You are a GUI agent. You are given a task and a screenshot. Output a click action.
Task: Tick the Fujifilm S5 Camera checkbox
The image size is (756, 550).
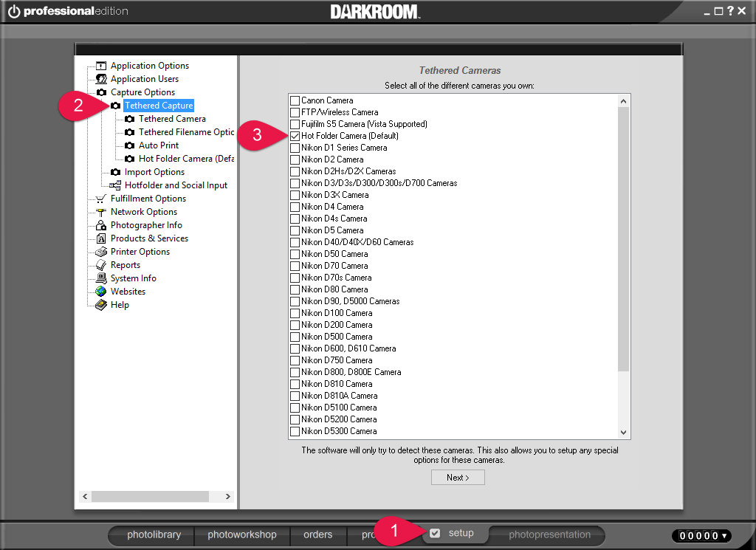pyautogui.click(x=295, y=124)
